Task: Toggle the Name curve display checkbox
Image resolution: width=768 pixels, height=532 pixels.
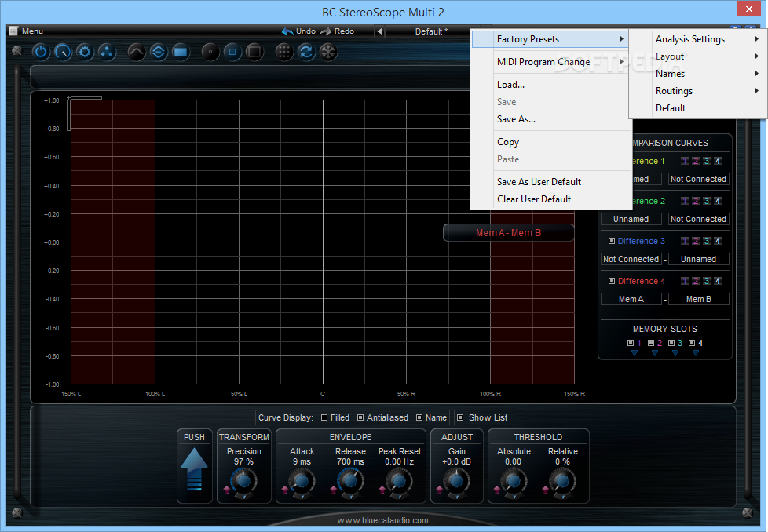Action: 419,417
